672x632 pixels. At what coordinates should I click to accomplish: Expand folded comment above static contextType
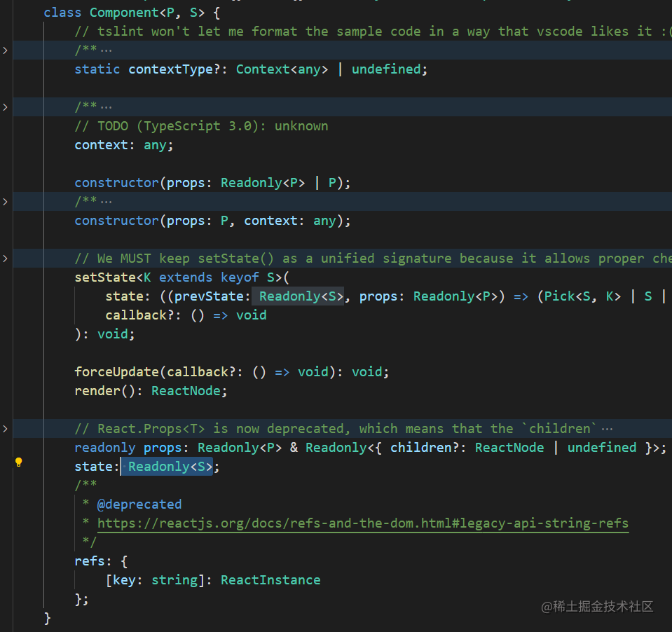pos(5,50)
